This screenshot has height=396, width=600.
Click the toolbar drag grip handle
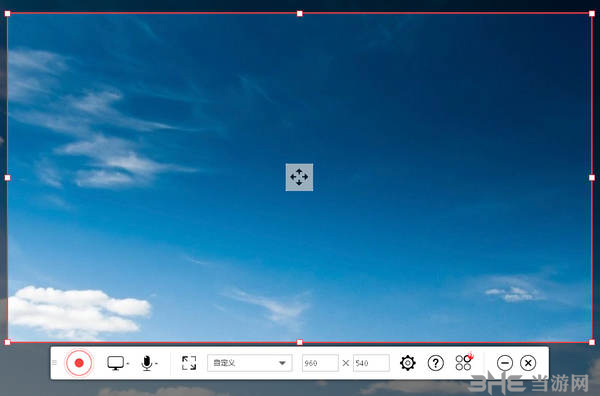click(54, 362)
